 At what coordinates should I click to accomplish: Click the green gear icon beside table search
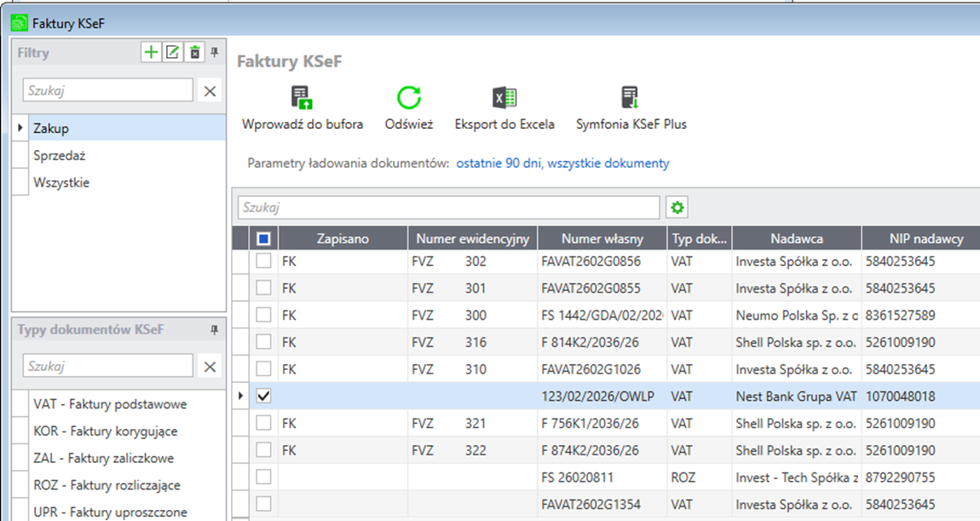677,207
